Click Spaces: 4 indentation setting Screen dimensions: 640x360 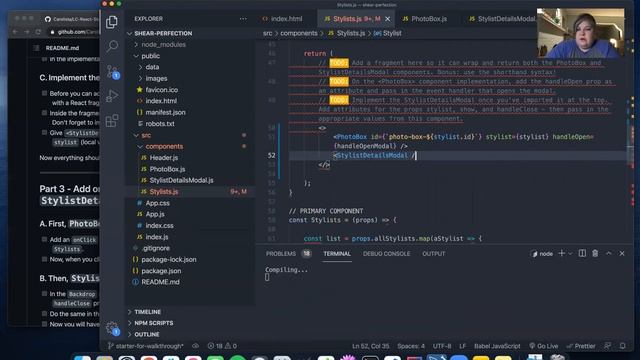[411, 346]
